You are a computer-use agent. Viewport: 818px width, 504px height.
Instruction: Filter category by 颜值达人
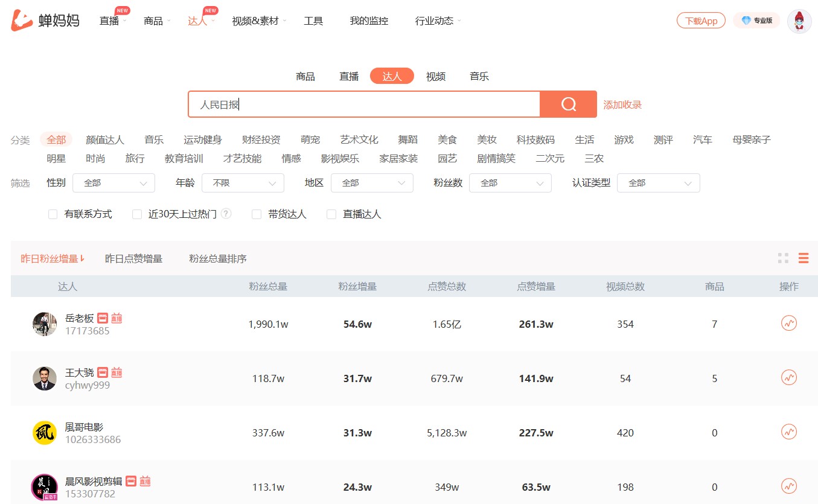click(105, 140)
